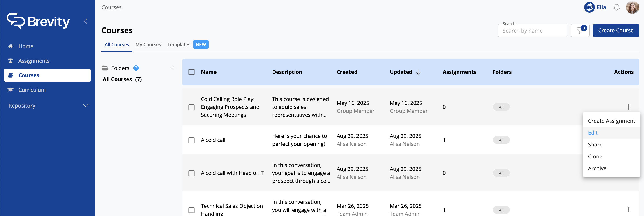Screen dimensions: 644x216
Task: Open the user profile photo
Action: 632,7
